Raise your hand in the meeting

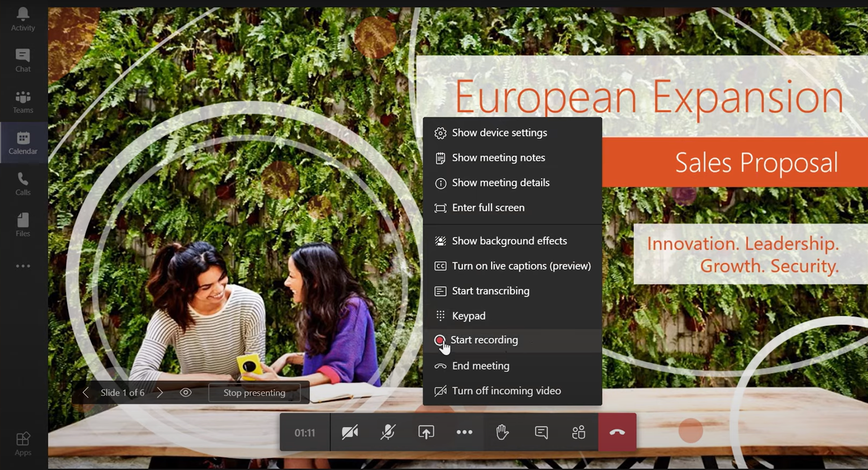pos(502,432)
